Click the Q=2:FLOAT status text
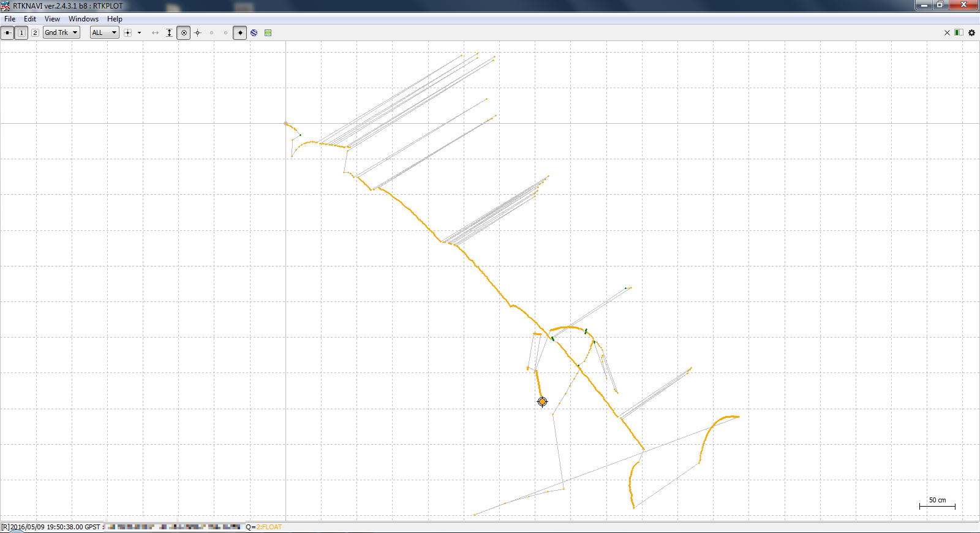980x533 pixels. point(264,527)
